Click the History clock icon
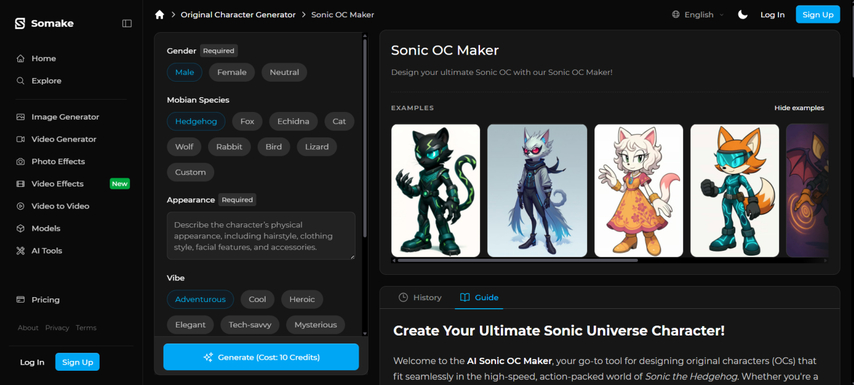Screen dimensions: 854x385 pyautogui.click(x=403, y=297)
